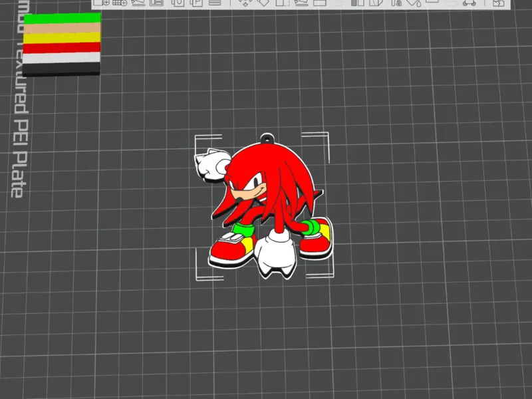
Task: Click the green stripe of the color block
Action: [x=62, y=19]
